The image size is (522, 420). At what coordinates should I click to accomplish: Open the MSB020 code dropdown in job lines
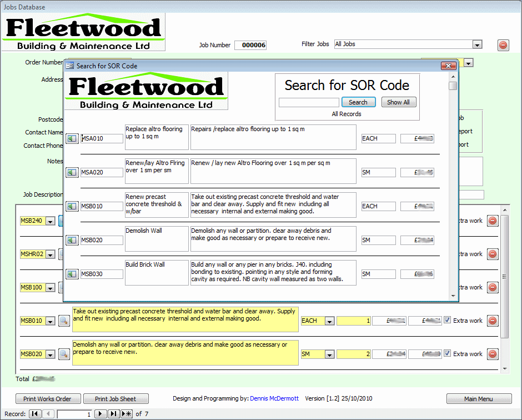pos(51,354)
